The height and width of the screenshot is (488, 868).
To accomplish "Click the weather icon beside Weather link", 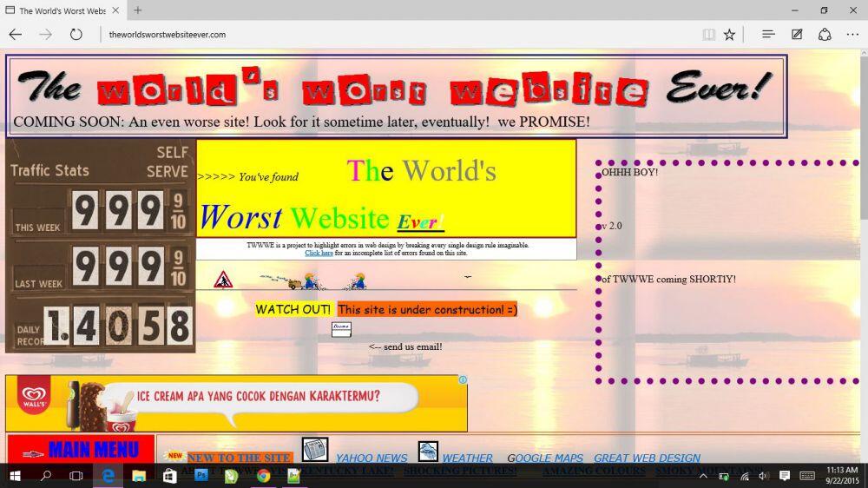I will tap(428, 451).
